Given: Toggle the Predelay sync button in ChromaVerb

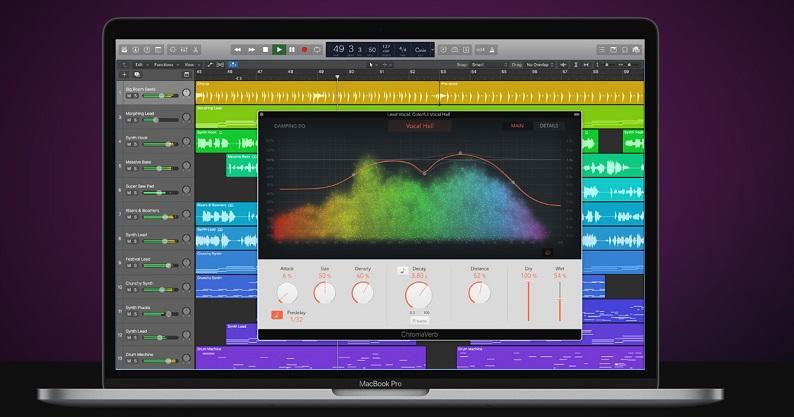Looking at the screenshot, I should pyautogui.click(x=276, y=315).
